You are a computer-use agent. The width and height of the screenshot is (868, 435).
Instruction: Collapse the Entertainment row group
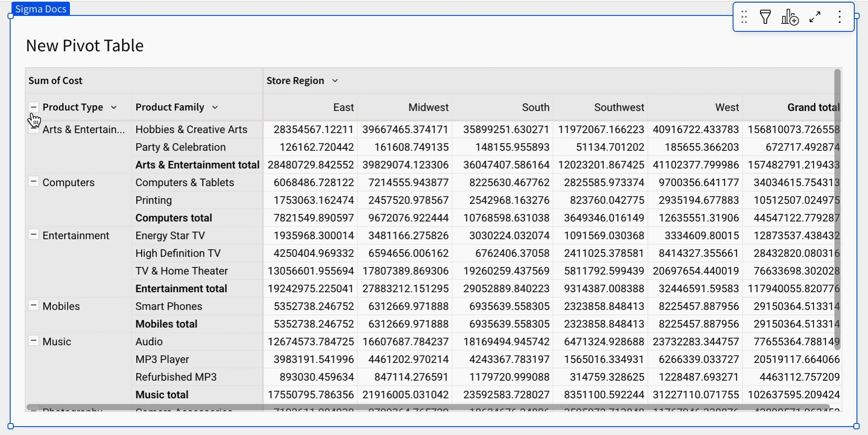[x=33, y=234]
